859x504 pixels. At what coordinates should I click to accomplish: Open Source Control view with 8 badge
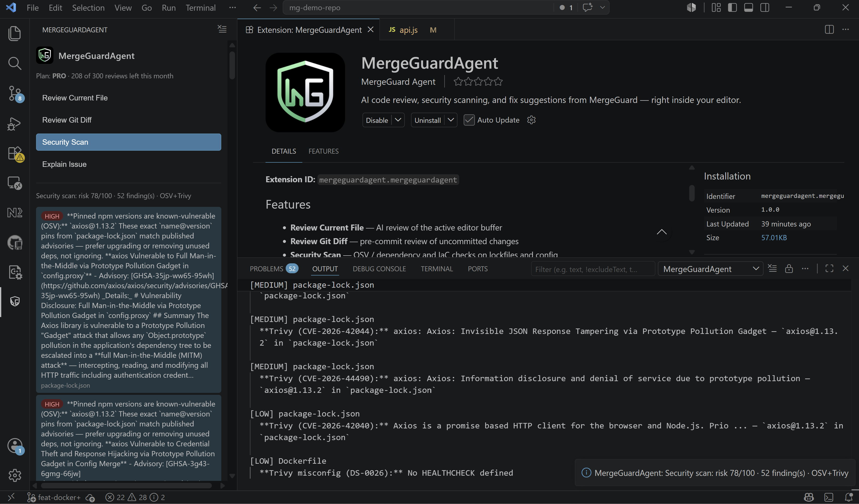click(x=15, y=93)
